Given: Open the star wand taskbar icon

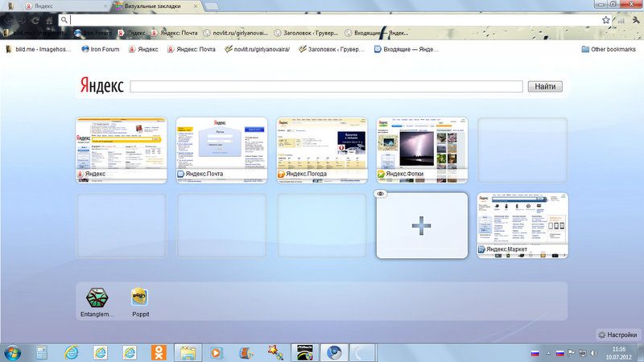Looking at the screenshot, I should (x=275, y=352).
